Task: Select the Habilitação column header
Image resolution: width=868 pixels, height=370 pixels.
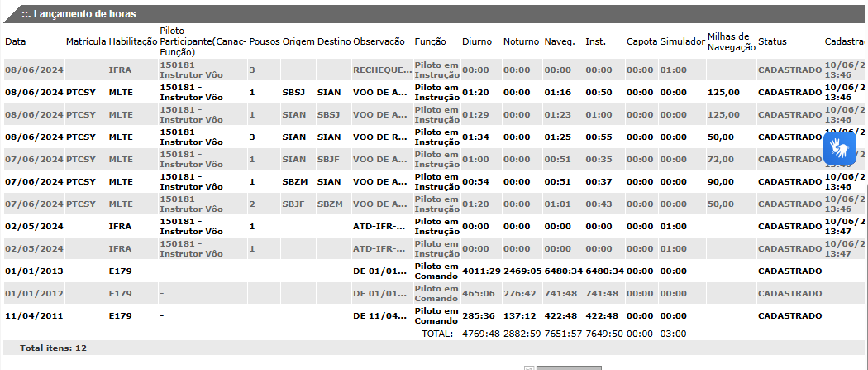Action: [x=132, y=41]
